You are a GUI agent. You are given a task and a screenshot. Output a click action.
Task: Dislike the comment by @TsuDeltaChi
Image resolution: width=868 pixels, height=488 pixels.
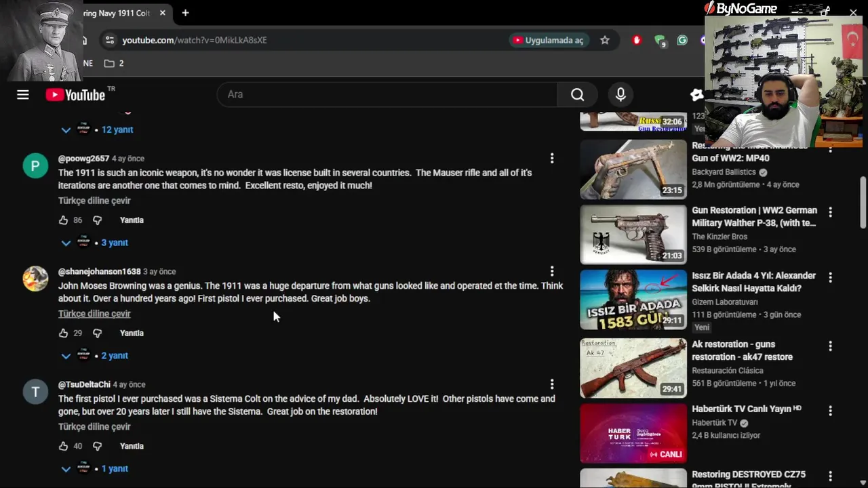(97, 447)
